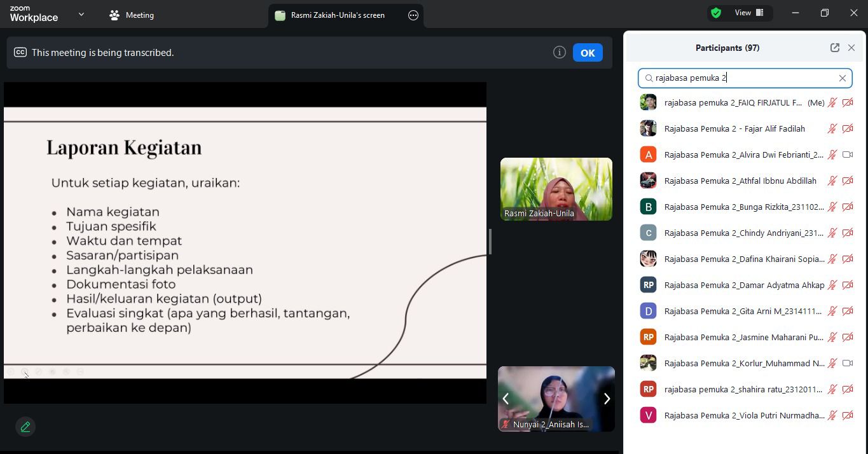Viewport: 868px width, 454px height.
Task: Click the green encryption shield icon
Action: click(x=716, y=13)
